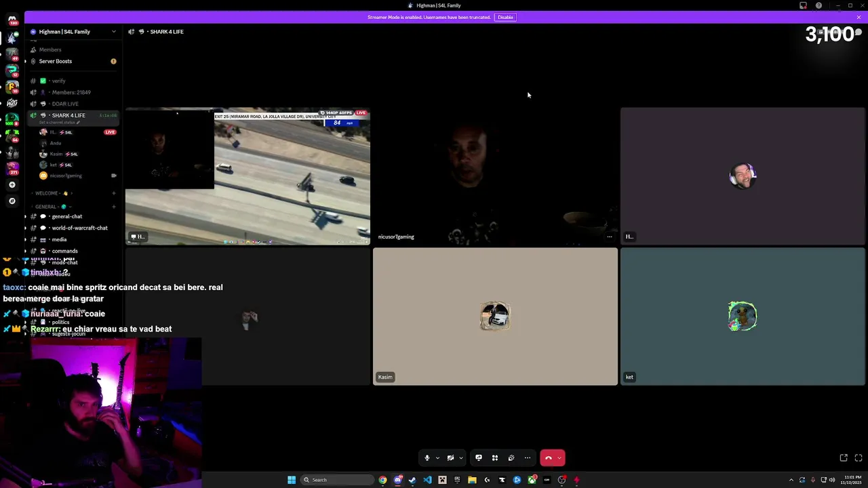Open more call options ellipsis
868x488 pixels.
click(x=528, y=458)
